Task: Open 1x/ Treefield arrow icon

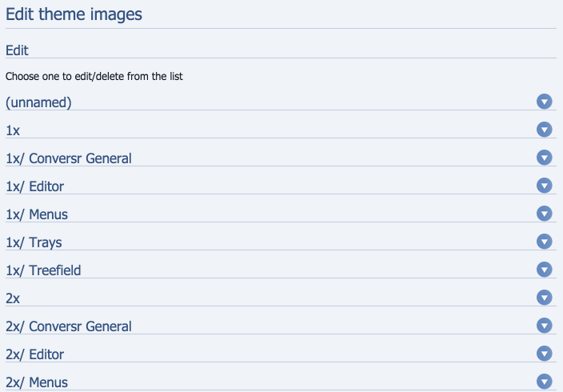Action: pyautogui.click(x=545, y=270)
